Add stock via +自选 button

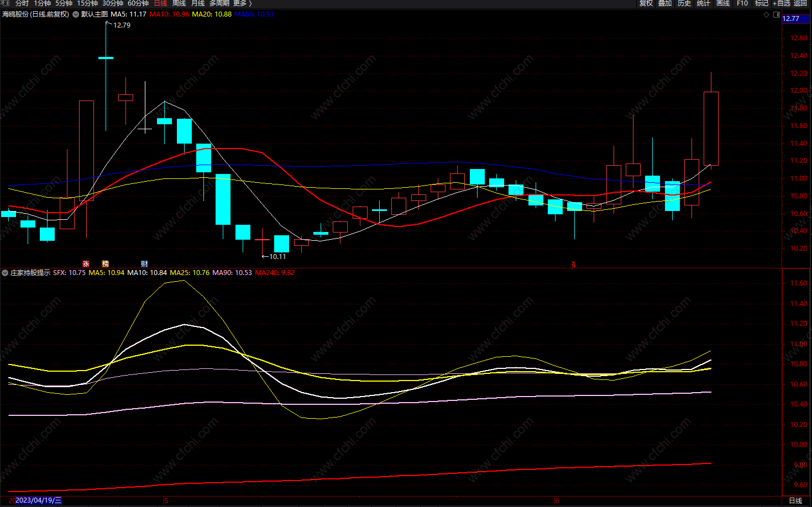(x=782, y=3)
